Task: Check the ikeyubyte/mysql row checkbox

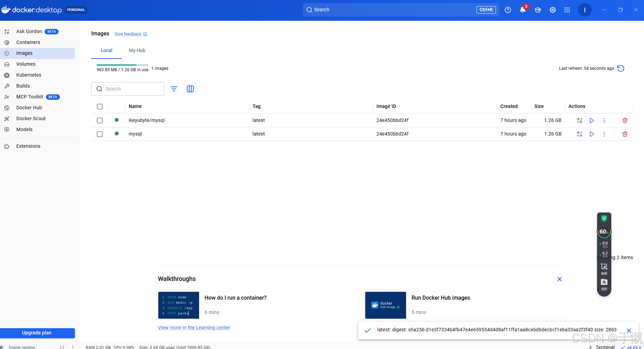Action: (x=100, y=121)
